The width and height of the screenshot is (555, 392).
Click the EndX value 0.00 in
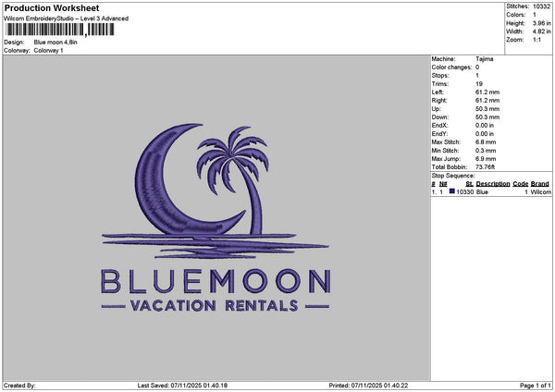(x=485, y=125)
